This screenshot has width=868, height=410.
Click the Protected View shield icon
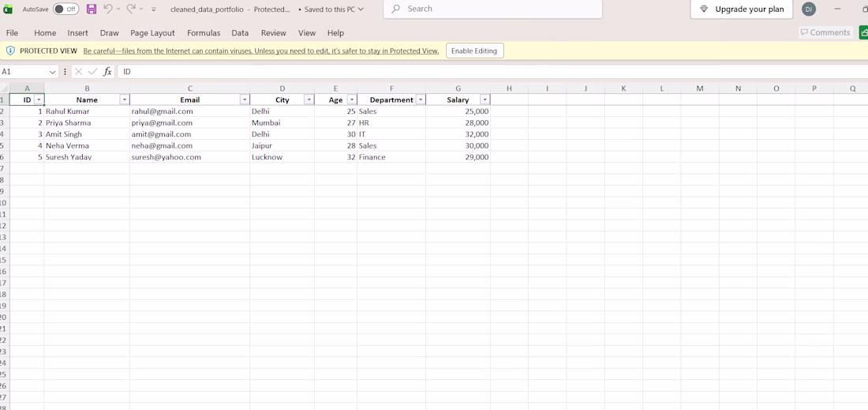tap(10, 51)
